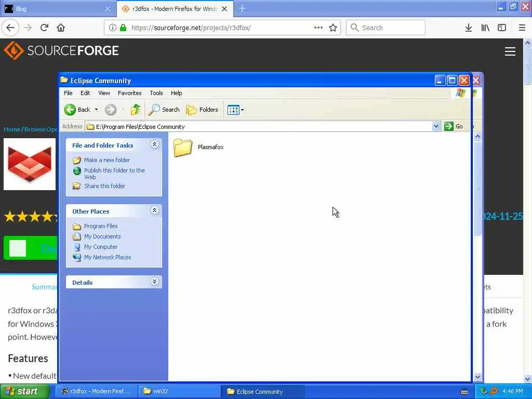The image size is (532, 399).
Task: Click Make a new folder
Action: click(x=107, y=160)
